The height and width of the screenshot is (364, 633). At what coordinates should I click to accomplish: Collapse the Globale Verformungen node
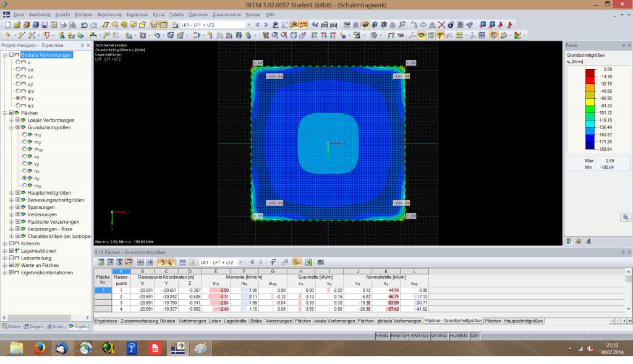5,55
